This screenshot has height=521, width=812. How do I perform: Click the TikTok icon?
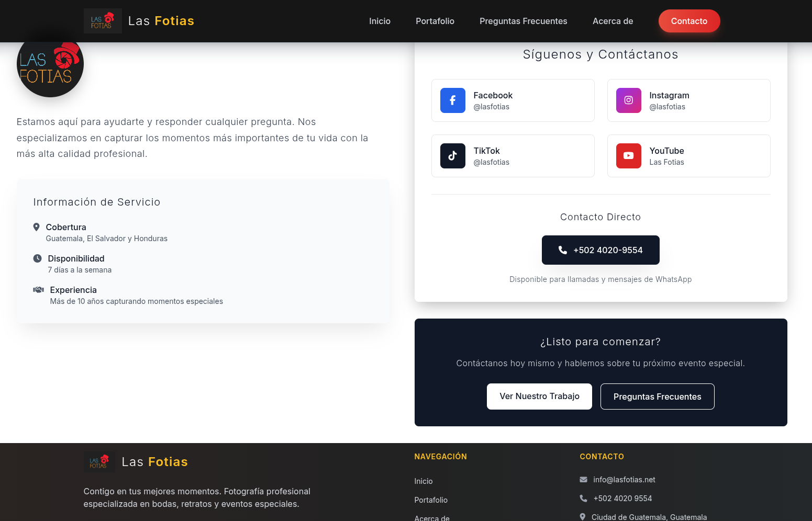tap(452, 156)
